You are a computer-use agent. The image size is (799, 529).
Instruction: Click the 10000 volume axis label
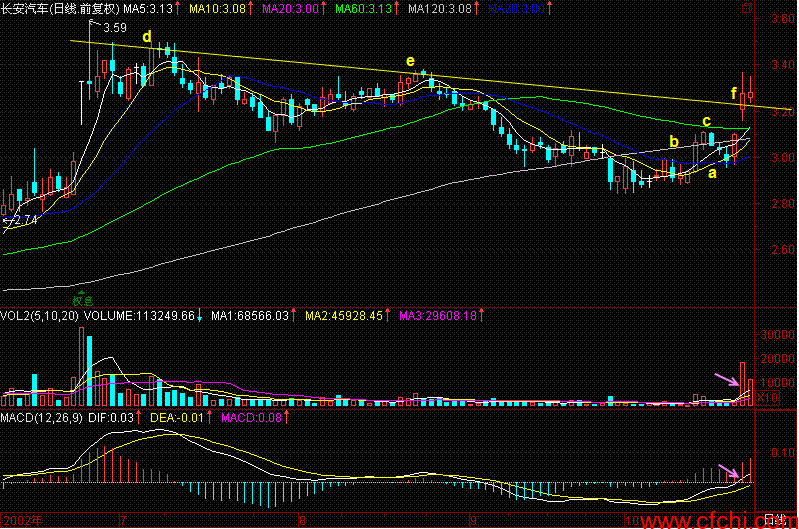tap(778, 383)
